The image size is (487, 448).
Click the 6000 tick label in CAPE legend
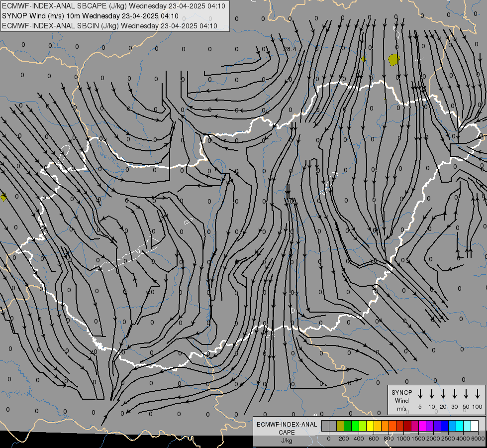point(478,439)
